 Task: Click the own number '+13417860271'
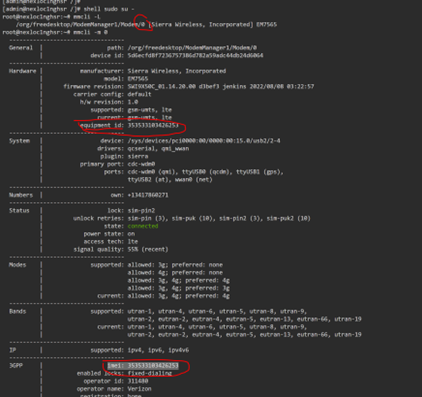point(148,195)
